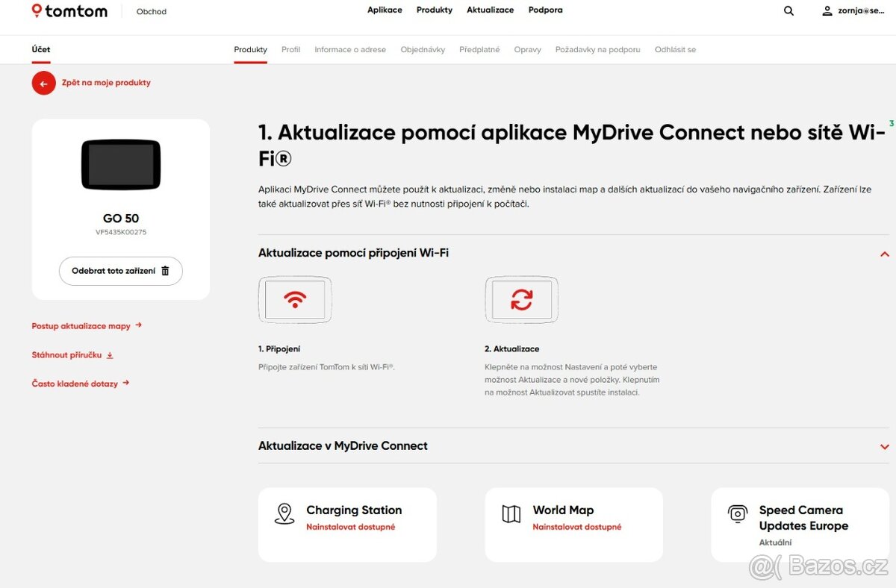Click the GO 50 device image
The height and width of the screenshot is (588, 896).
coord(121,165)
